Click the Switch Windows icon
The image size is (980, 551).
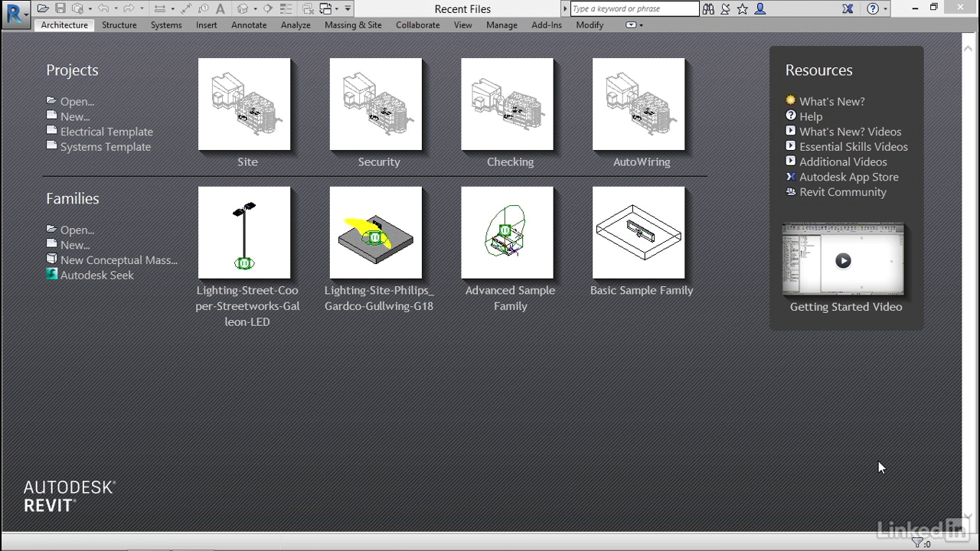(x=325, y=9)
